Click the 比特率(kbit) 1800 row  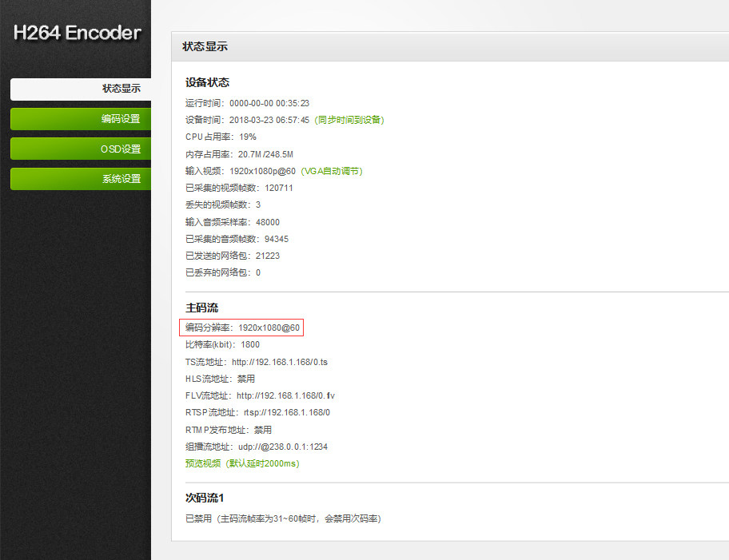coord(222,344)
